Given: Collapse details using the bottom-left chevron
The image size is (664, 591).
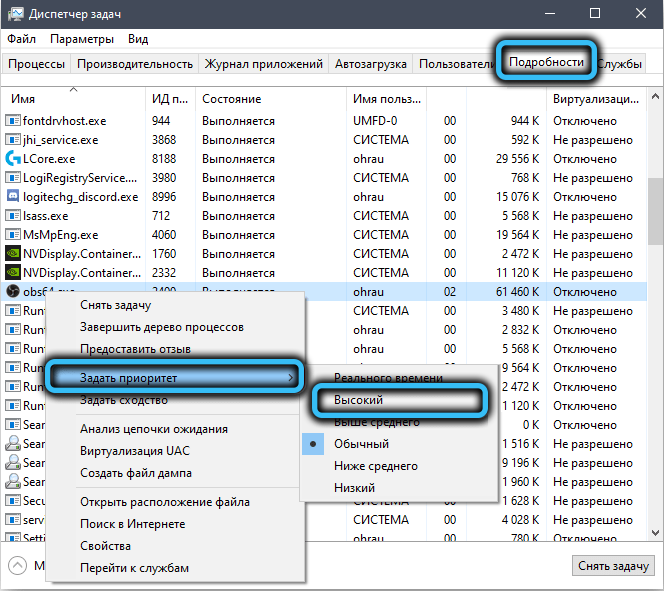Looking at the screenshot, I should coord(17,566).
